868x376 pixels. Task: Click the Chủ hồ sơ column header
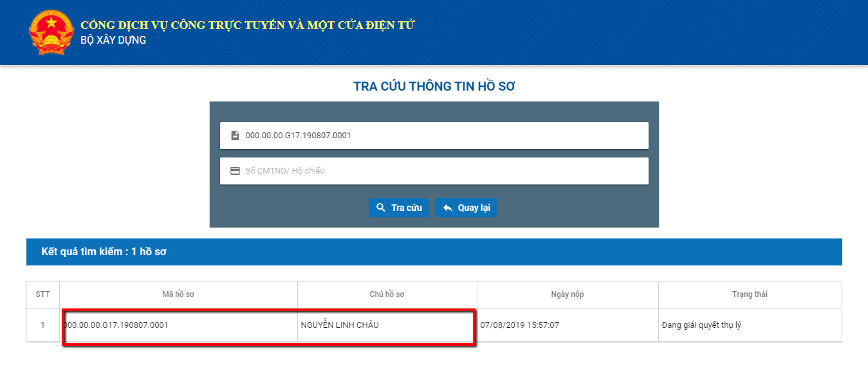point(387,294)
